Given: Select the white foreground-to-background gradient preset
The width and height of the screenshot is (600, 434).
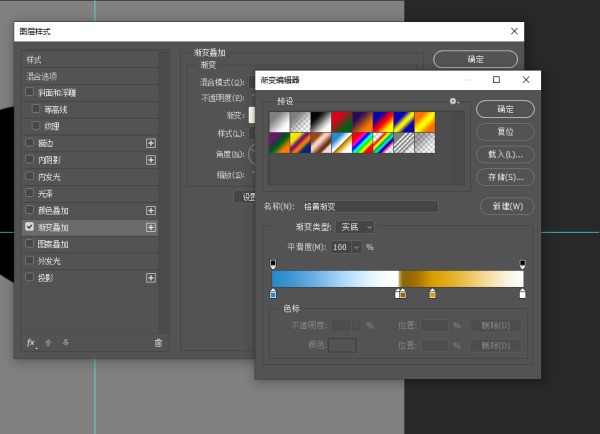Looking at the screenshot, I should coord(280,122).
